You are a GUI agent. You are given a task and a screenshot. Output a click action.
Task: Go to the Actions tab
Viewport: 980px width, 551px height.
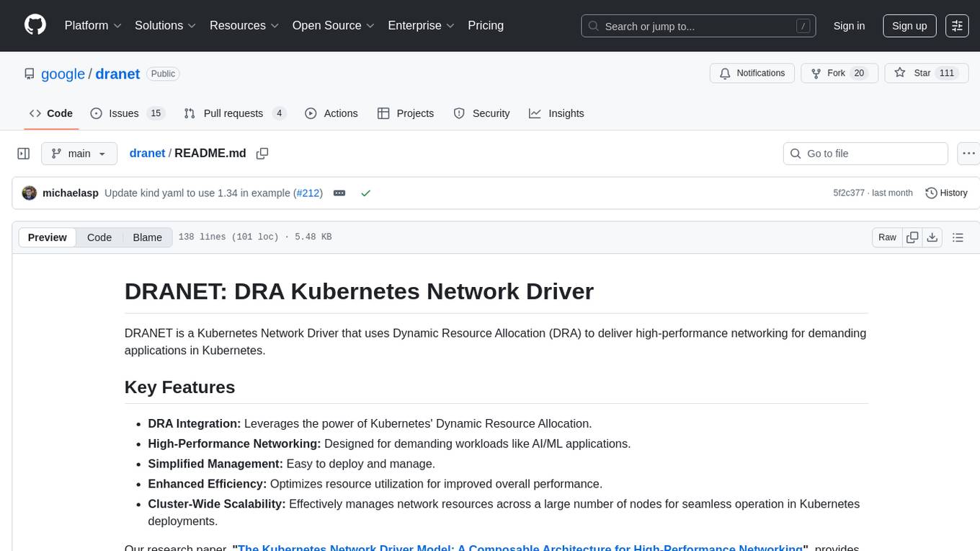tap(331, 113)
